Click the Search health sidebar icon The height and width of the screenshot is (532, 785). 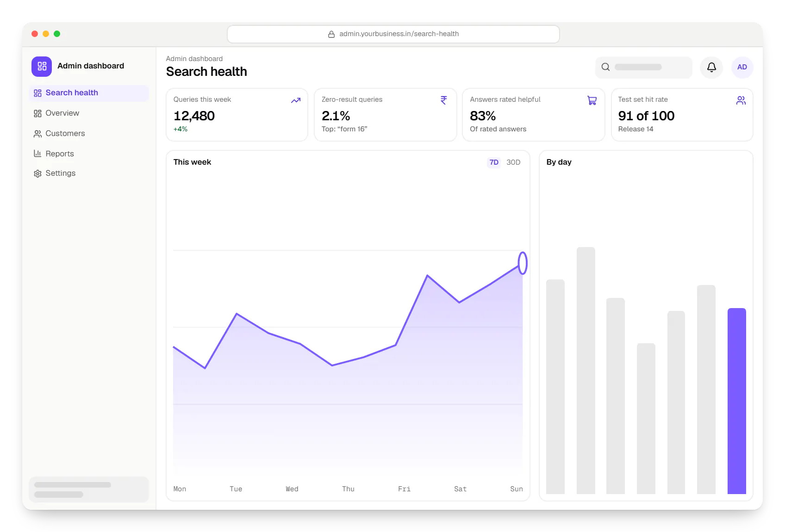(37, 93)
